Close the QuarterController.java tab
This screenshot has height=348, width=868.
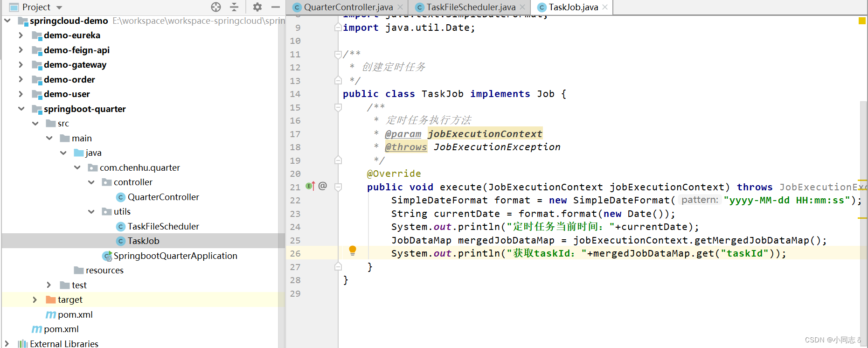(400, 7)
